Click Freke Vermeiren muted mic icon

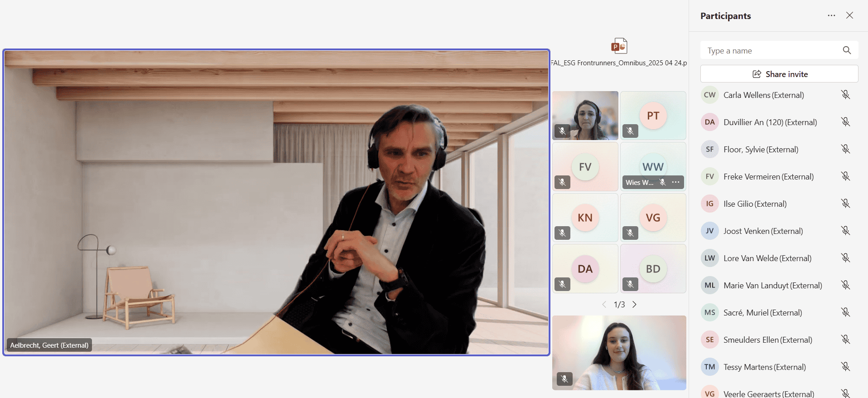tap(845, 176)
